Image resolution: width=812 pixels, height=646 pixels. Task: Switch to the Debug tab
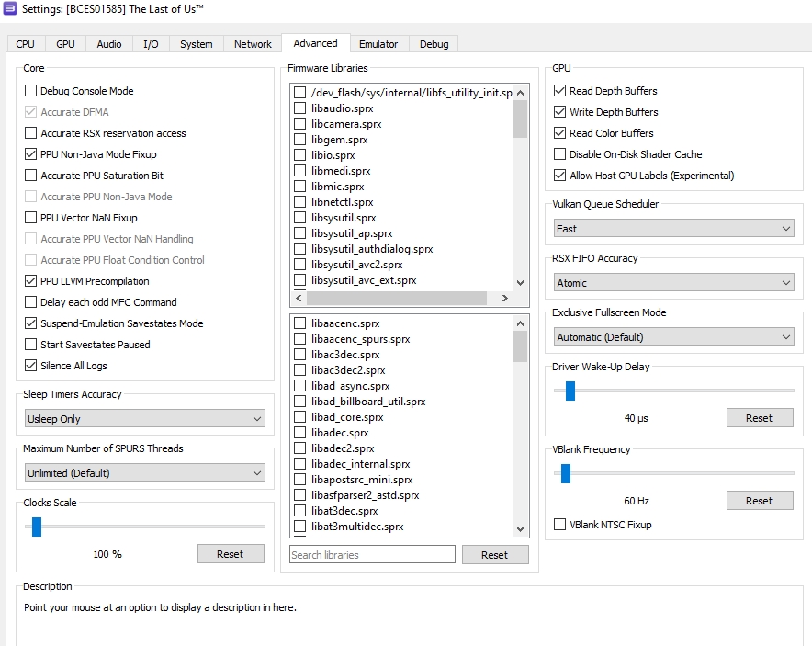(x=434, y=44)
